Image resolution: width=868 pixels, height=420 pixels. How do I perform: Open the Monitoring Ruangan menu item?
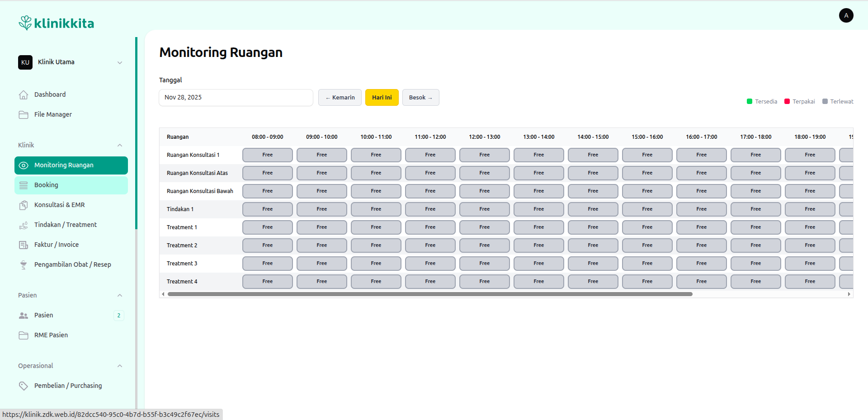[71, 165]
